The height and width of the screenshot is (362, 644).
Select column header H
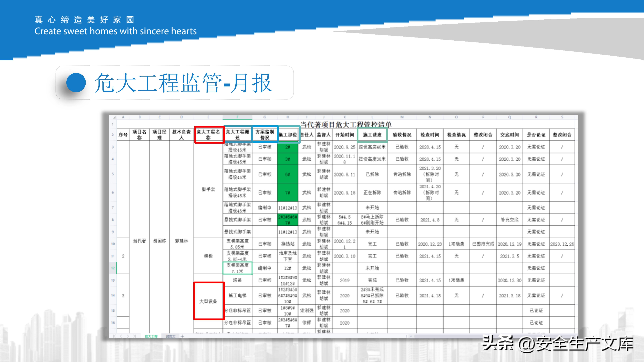click(x=288, y=117)
